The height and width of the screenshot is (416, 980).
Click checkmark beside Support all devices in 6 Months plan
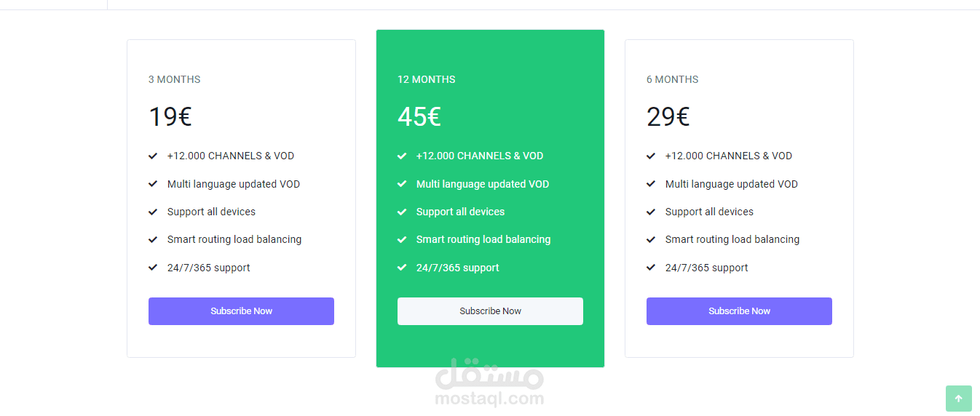(651, 212)
